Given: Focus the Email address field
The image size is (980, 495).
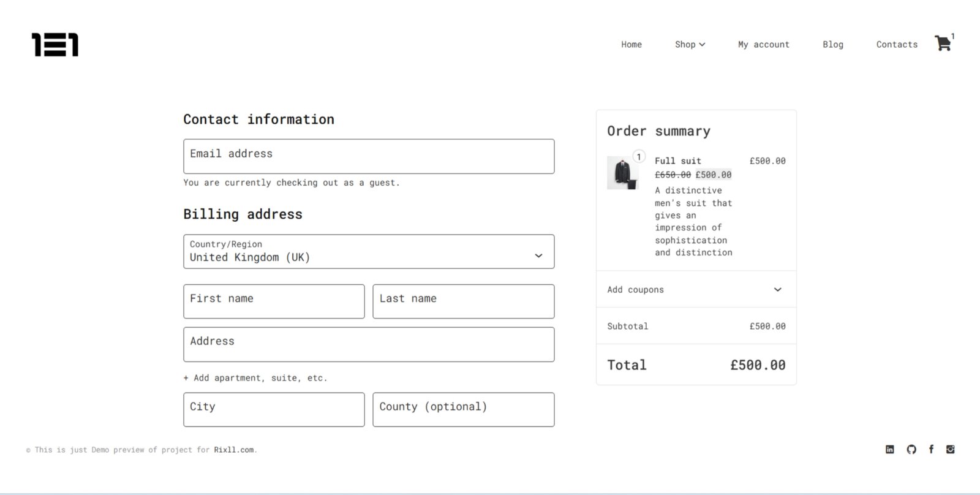Looking at the screenshot, I should click(369, 157).
